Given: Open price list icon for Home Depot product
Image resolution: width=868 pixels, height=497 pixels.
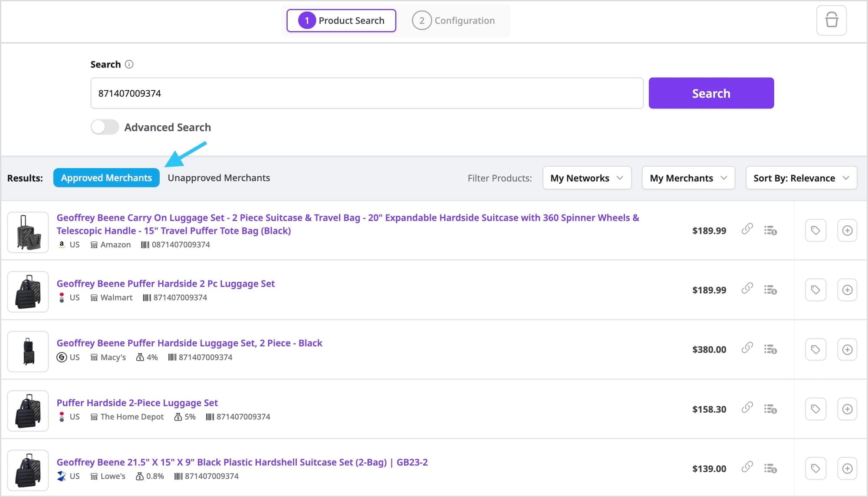Looking at the screenshot, I should tap(770, 409).
